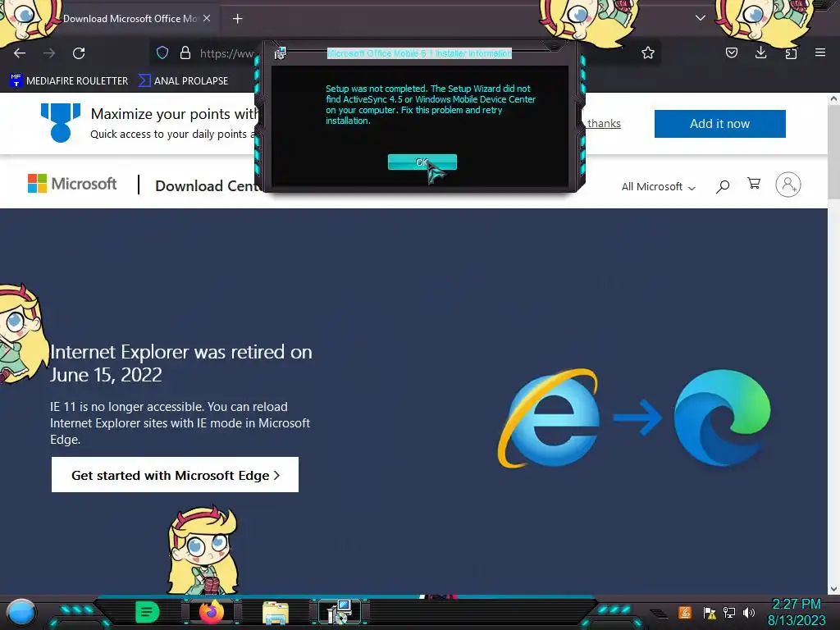Image resolution: width=840 pixels, height=630 pixels.
Task: Open the extensions toolbar icon
Action: 791,52
